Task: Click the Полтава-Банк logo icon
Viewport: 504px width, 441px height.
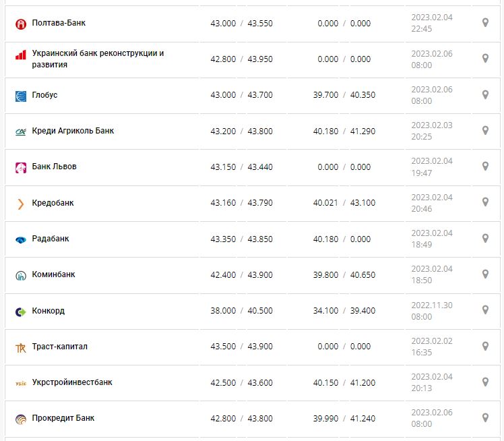Action: pyautogui.click(x=20, y=24)
